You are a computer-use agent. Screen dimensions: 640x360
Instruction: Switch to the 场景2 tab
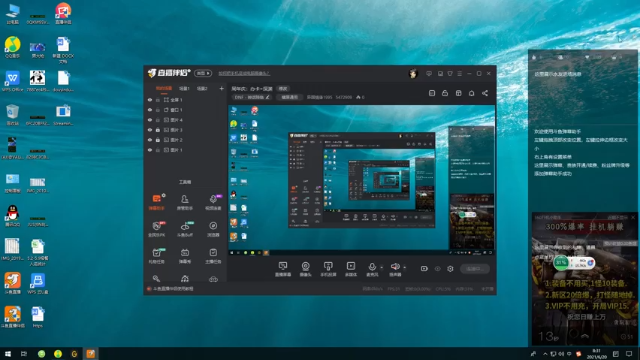tap(202, 89)
